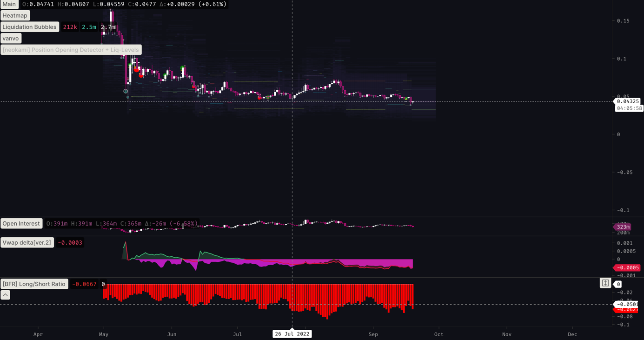This screenshot has height=340, width=644.
Task: Click the vertical auto-scale arrows icon
Action: (x=605, y=283)
